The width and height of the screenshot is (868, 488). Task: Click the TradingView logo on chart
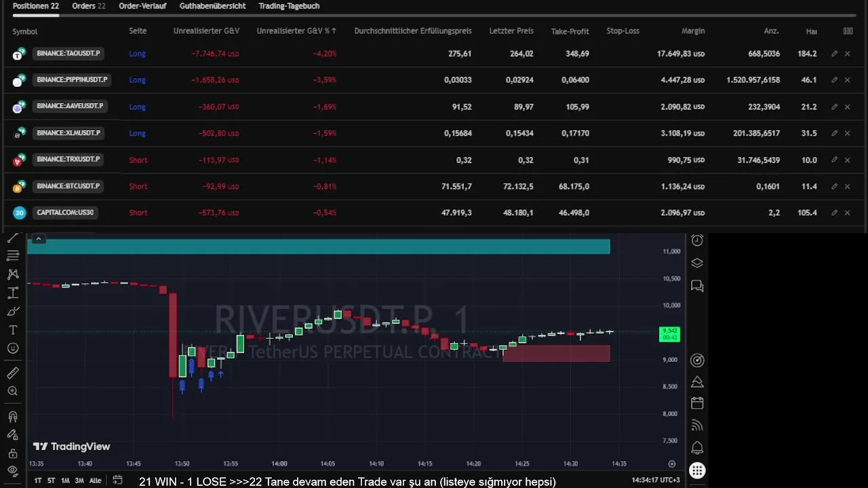point(72,447)
